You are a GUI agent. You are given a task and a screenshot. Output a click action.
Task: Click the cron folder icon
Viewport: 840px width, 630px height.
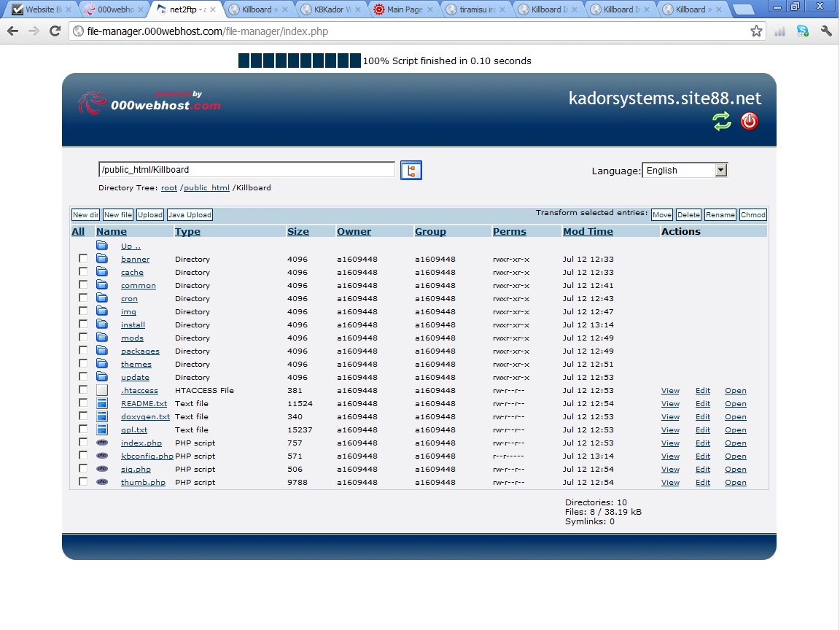(x=102, y=297)
